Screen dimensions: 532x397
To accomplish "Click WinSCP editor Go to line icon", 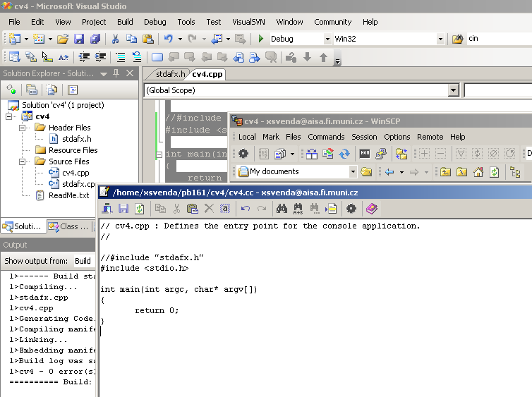I will pyautogui.click(x=331, y=209).
